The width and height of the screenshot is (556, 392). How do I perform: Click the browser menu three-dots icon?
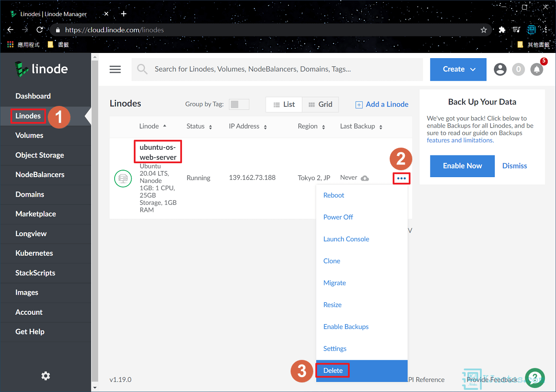click(x=546, y=30)
